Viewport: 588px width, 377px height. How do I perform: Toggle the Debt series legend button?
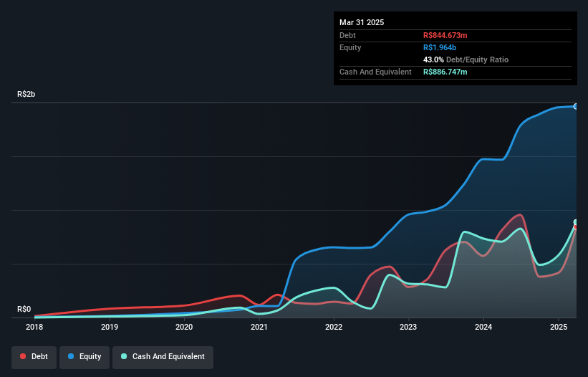(x=34, y=357)
